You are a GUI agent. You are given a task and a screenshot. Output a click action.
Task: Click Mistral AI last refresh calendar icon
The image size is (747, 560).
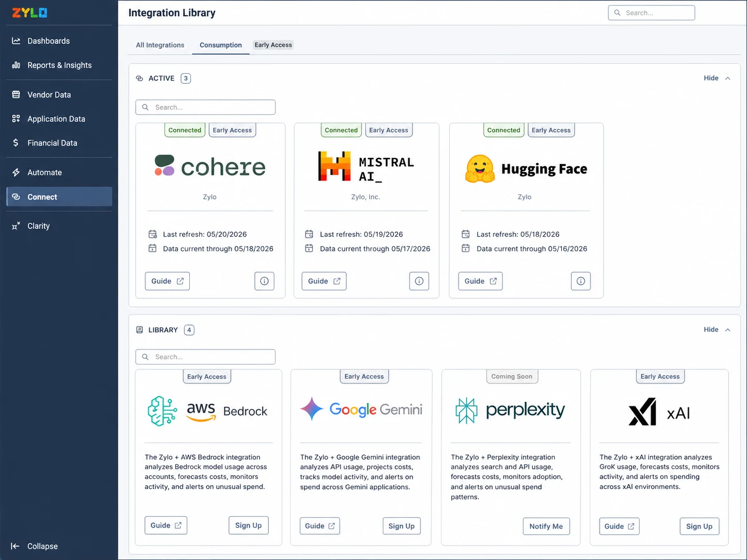pyautogui.click(x=309, y=234)
